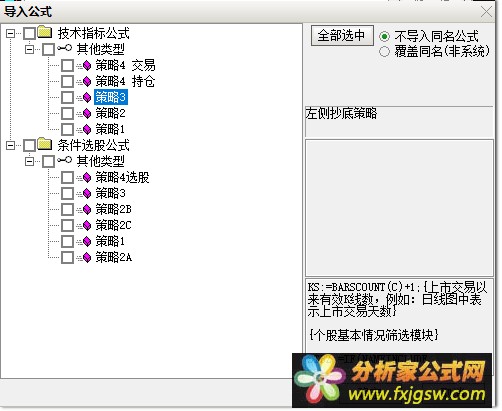Click the folder icon beside 条件选股公式

click(x=44, y=144)
